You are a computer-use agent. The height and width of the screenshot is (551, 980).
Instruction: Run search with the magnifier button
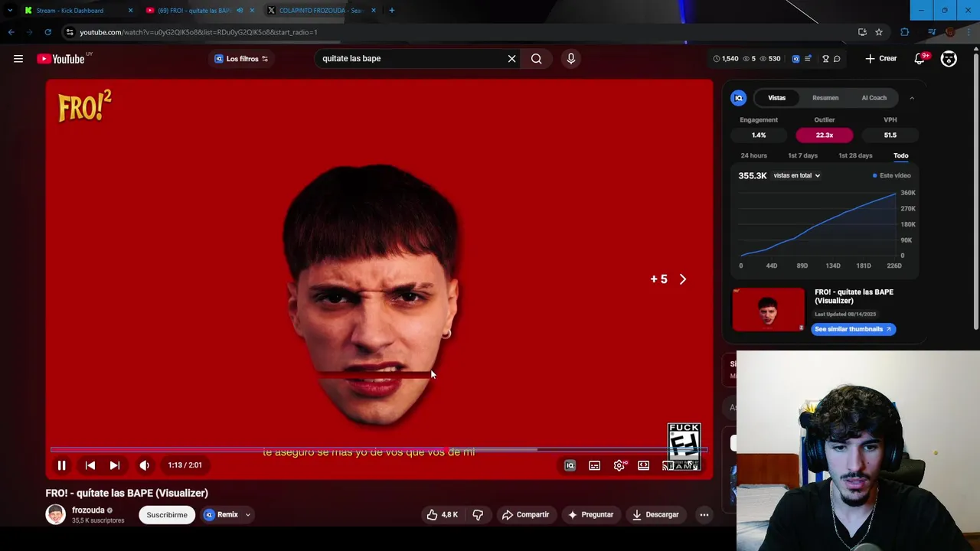537,58
